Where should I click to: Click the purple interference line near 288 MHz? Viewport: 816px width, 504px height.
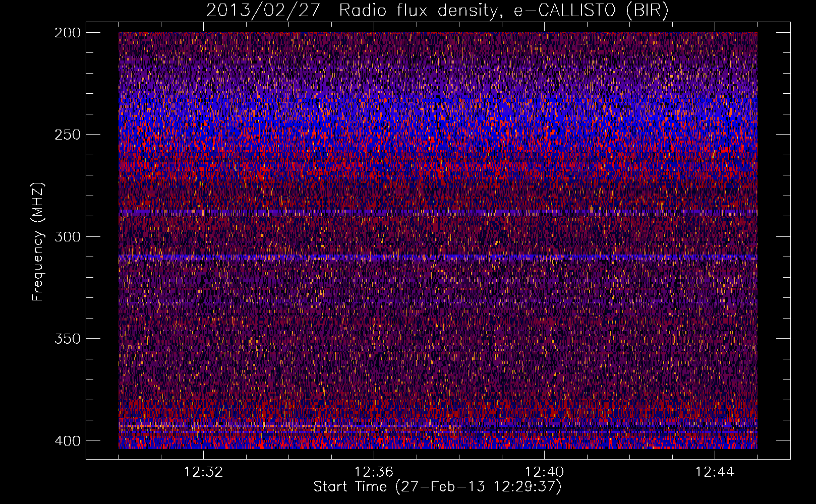tap(438, 212)
